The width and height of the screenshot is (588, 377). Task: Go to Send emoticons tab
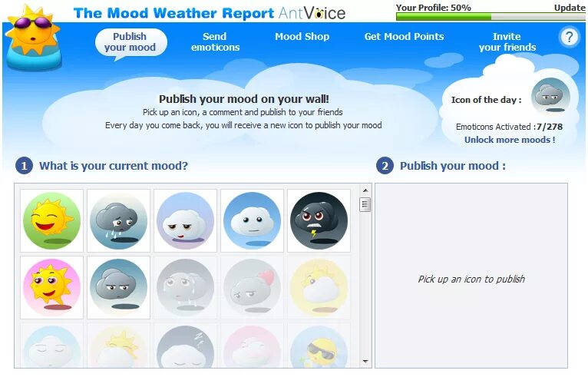point(215,42)
